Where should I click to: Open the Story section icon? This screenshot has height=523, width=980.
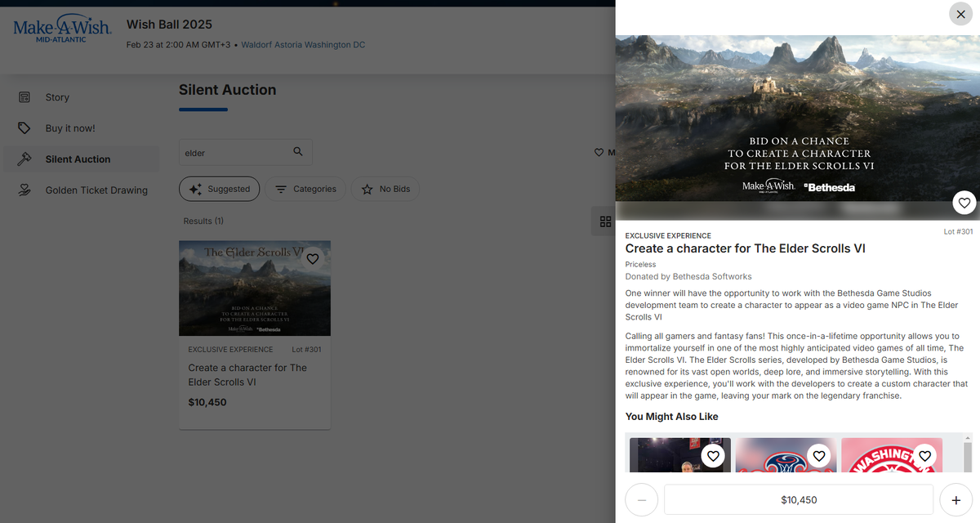tap(24, 97)
